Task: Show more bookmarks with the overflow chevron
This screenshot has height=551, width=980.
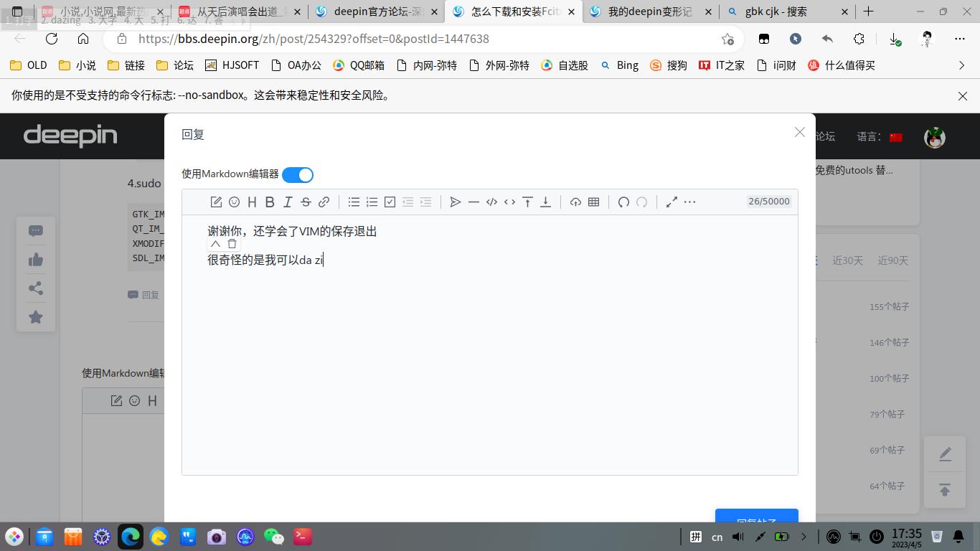Action: click(962, 65)
